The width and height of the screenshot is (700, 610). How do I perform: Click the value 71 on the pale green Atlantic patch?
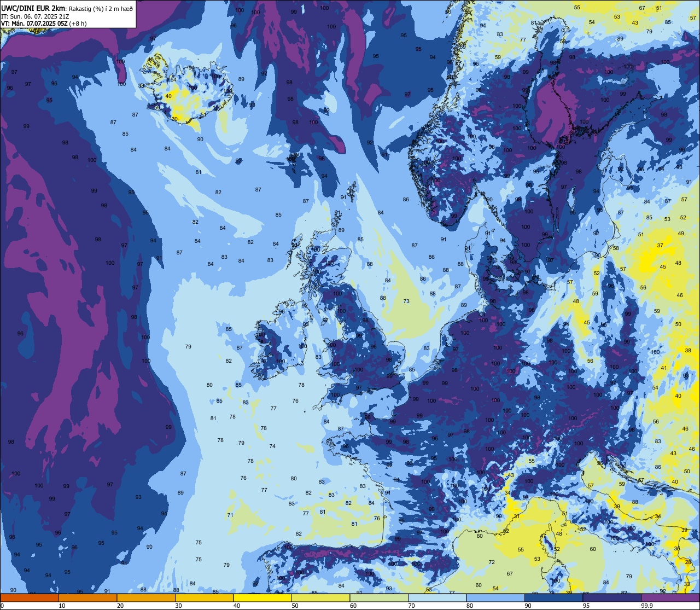[230, 515]
